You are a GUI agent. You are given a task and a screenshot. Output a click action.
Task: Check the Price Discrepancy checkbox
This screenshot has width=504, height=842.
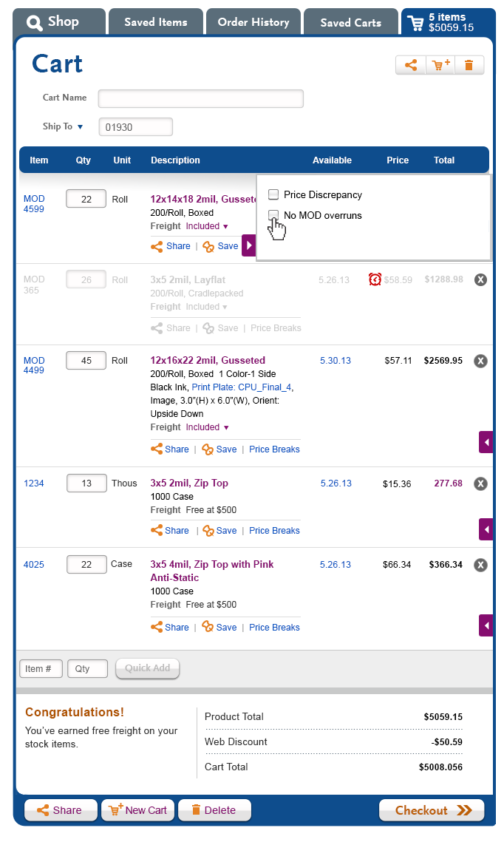273,194
